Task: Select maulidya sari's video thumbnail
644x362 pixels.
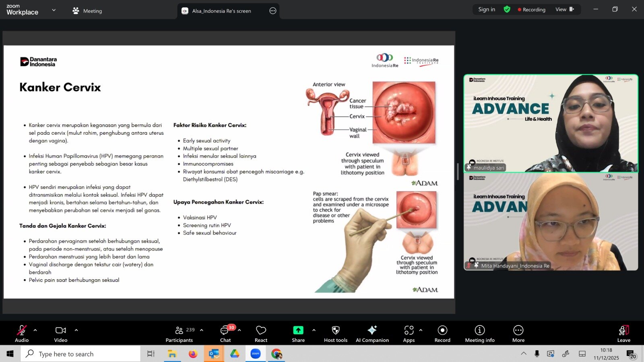Action: tap(551, 123)
